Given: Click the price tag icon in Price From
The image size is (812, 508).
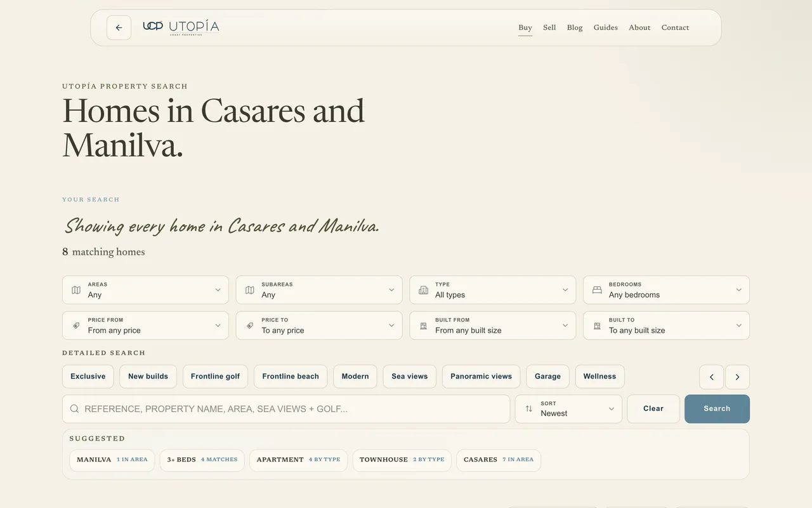Looking at the screenshot, I should click(76, 326).
